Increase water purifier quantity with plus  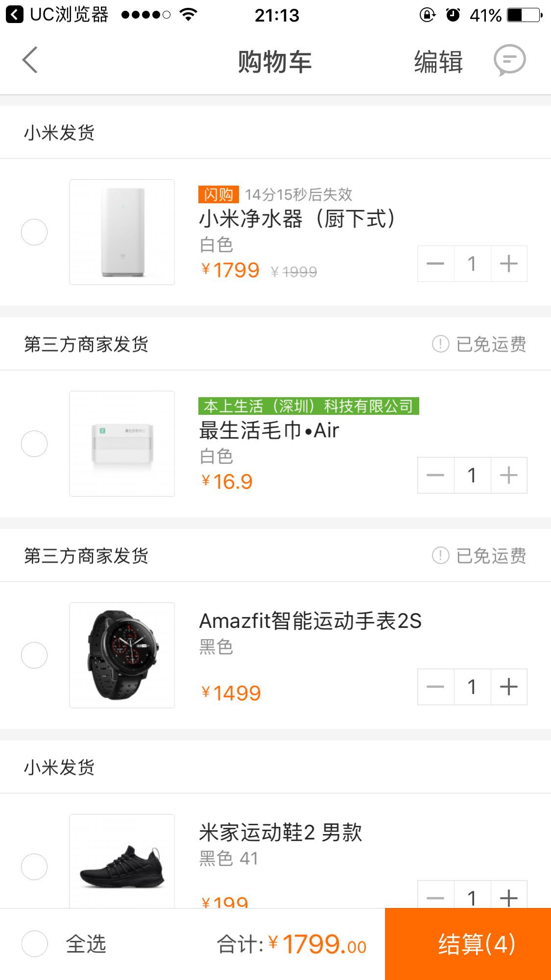pos(509,263)
